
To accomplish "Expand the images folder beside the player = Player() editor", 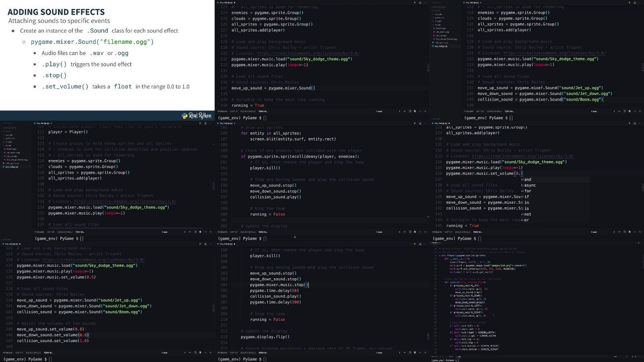I will click(x=9, y=142).
